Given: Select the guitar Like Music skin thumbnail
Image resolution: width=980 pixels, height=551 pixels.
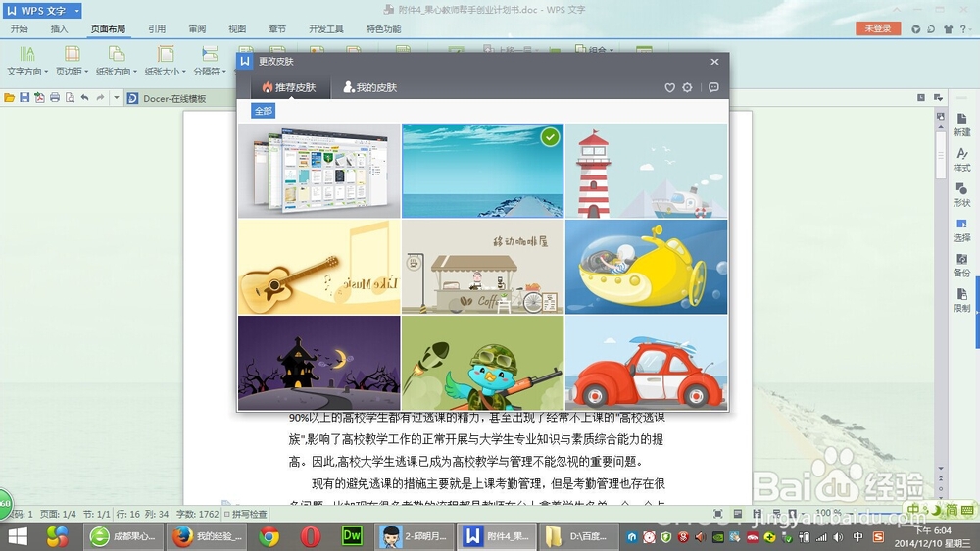Looking at the screenshot, I should (x=319, y=267).
